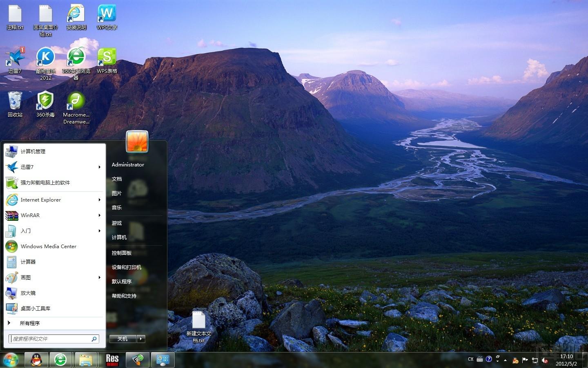Open Windows Explorer taskbar folder
The width and height of the screenshot is (588, 368).
(x=86, y=360)
